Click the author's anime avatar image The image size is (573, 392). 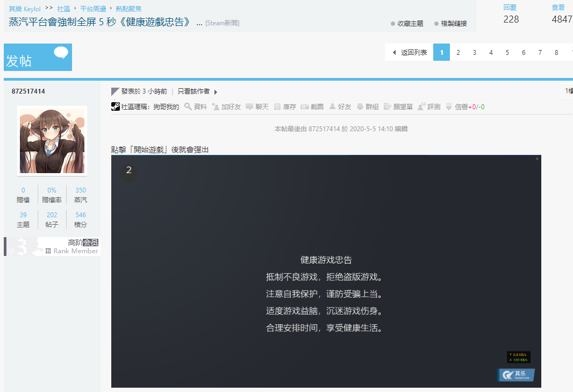tap(52, 140)
